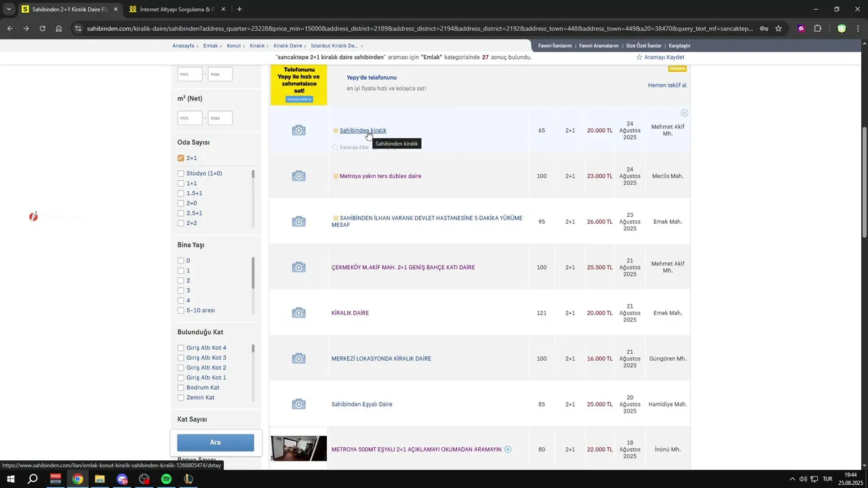The height and width of the screenshot is (488, 868).
Task: Click the Hemen teklif al ad link
Action: (x=667, y=85)
